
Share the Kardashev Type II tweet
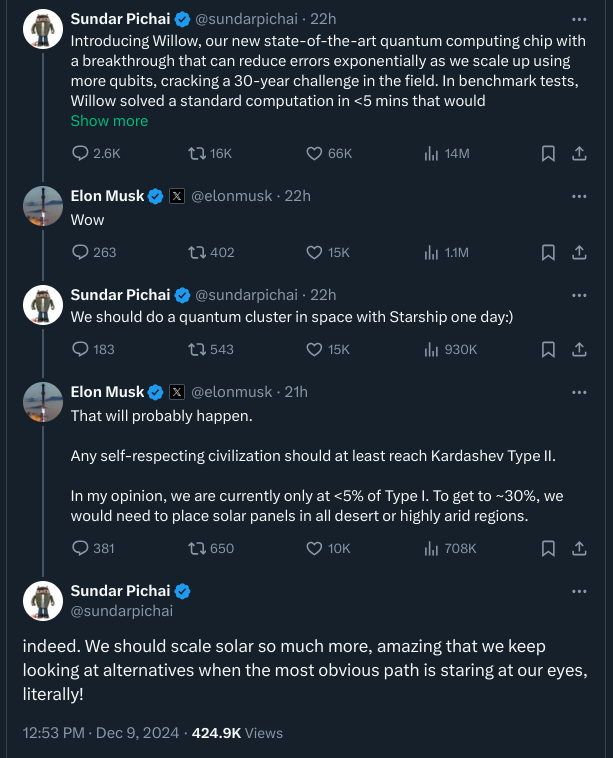pos(578,548)
